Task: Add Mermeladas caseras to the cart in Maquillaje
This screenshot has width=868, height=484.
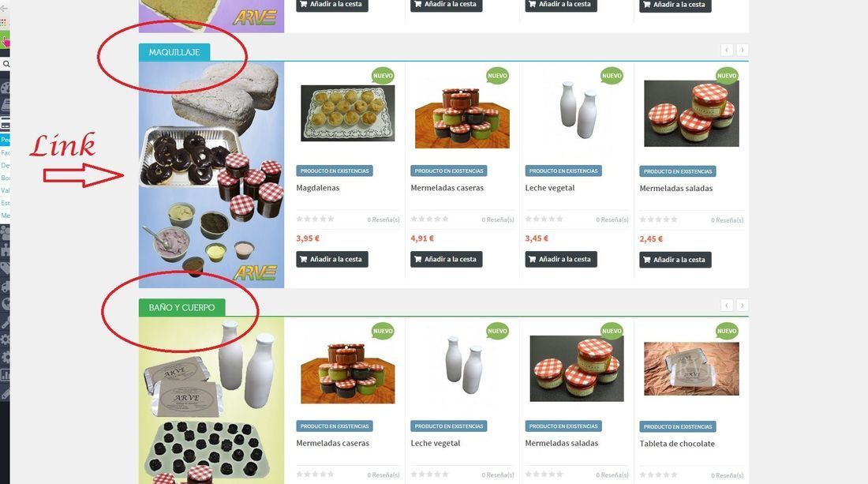Action: [446, 259]
